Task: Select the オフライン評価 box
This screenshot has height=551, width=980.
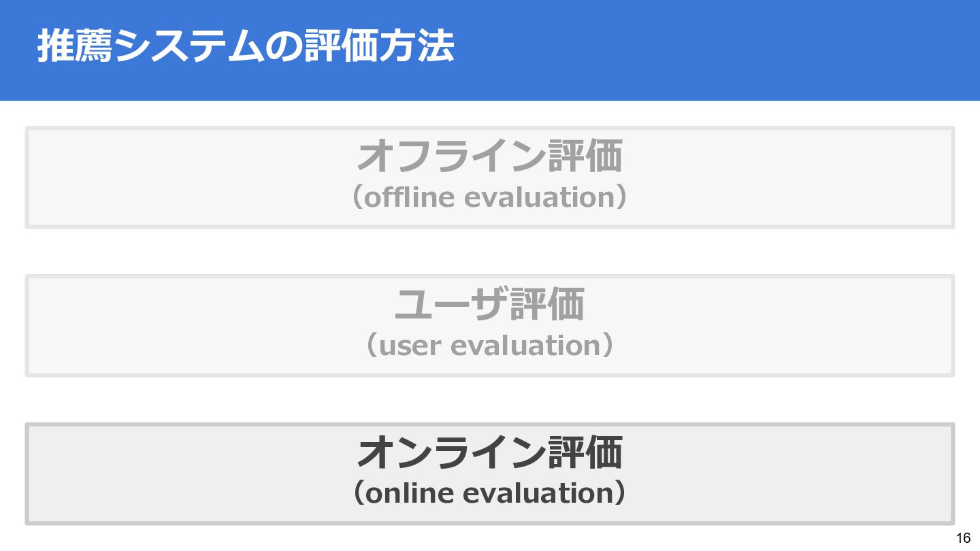Action: (783, 177)
